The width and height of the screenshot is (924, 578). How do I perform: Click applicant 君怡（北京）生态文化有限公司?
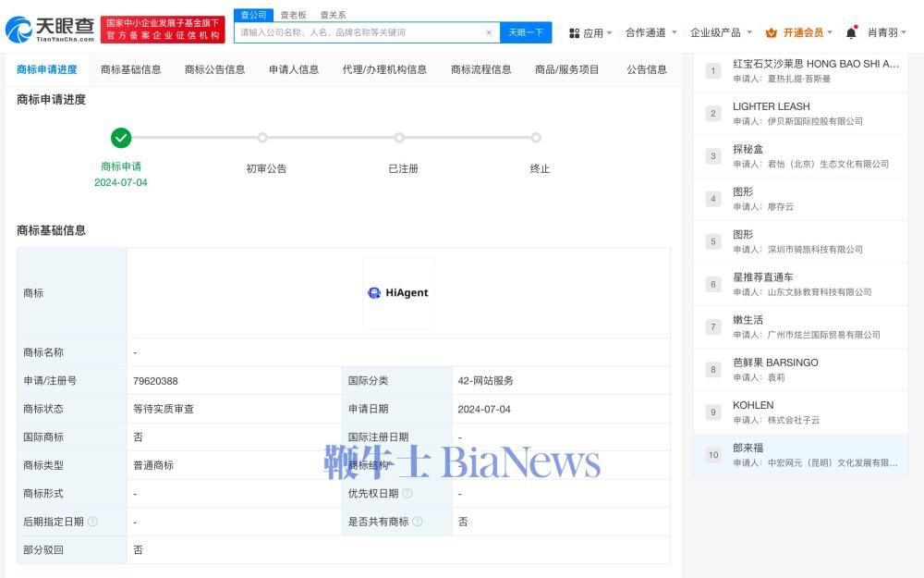pos(828,164)
